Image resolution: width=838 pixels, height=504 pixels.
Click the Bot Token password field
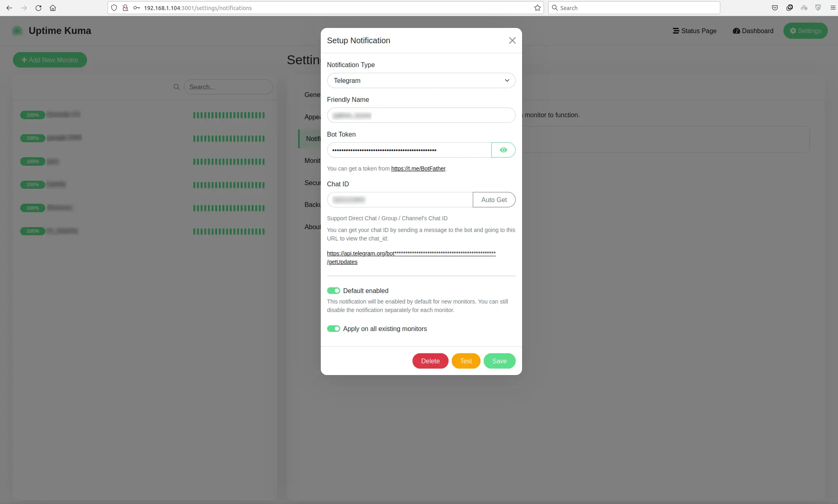pos(409,150)
